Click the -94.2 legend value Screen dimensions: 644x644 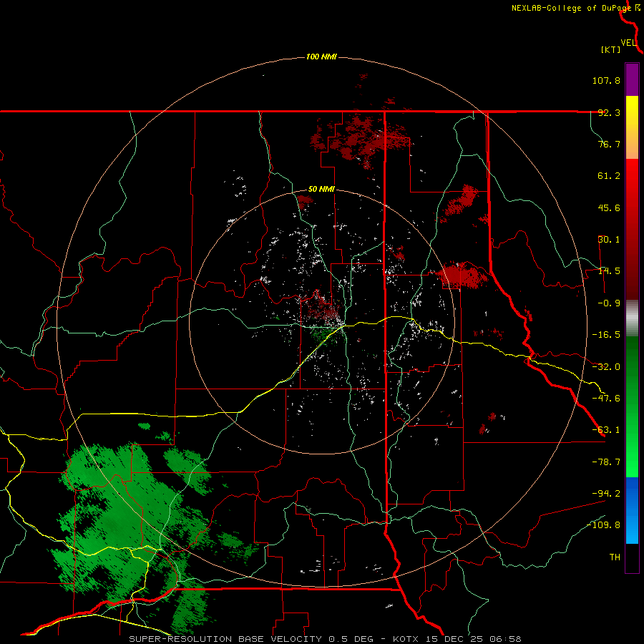click(x=606, y=494)
